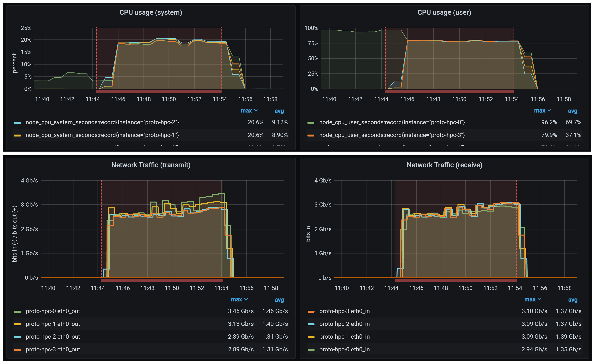Open the CPU usage (user) panel title

pos(444,12)
